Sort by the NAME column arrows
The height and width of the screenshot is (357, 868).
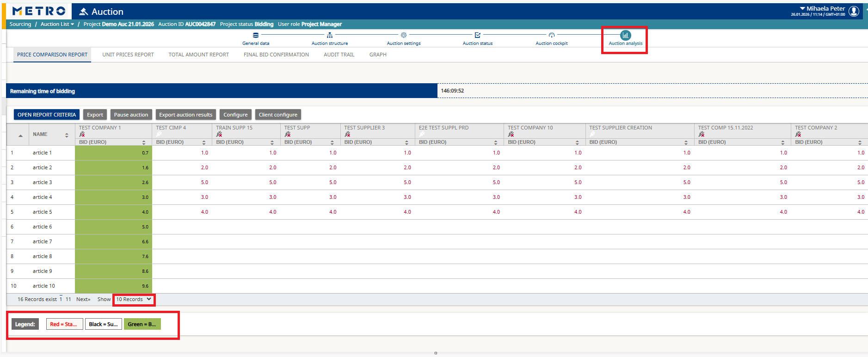point(67,135)
